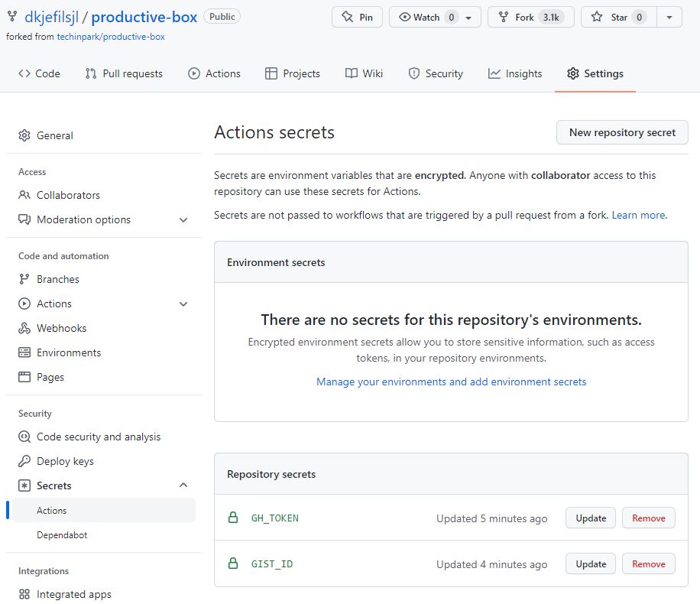700x604 pixels.
Task: Collapse the Secrets section chevron
Action: pyautogui.click(x=183, y=485)
